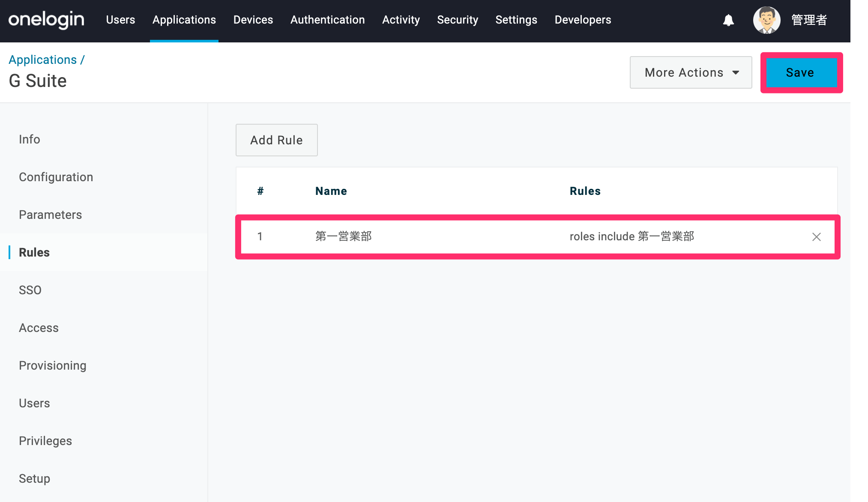Delete the 第一営業部 rule with X
Image resolution: width=868 pixels, height=502 pixels.
pos(817,237)
